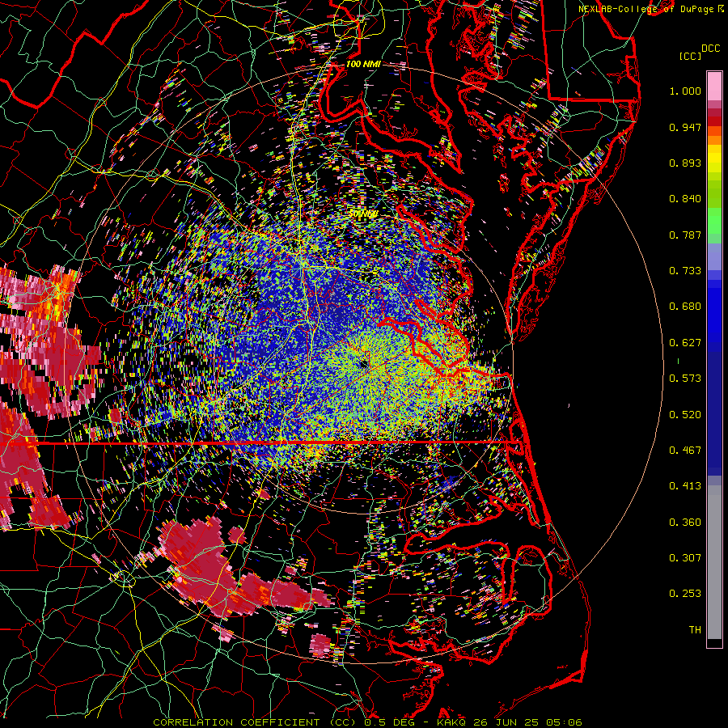Select the 0.573 scale value
The height and width of the screenshot is (728, 728).
coord(685,379)
